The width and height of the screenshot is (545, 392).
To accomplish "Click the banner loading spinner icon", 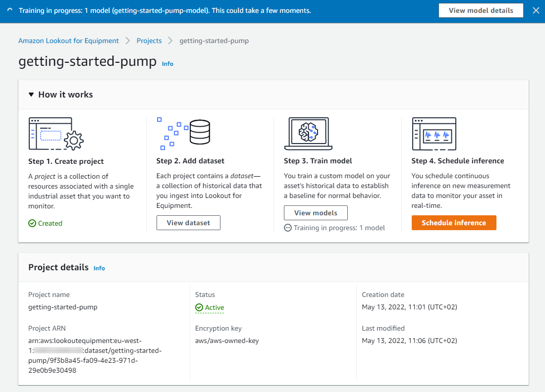I will 10,10.
